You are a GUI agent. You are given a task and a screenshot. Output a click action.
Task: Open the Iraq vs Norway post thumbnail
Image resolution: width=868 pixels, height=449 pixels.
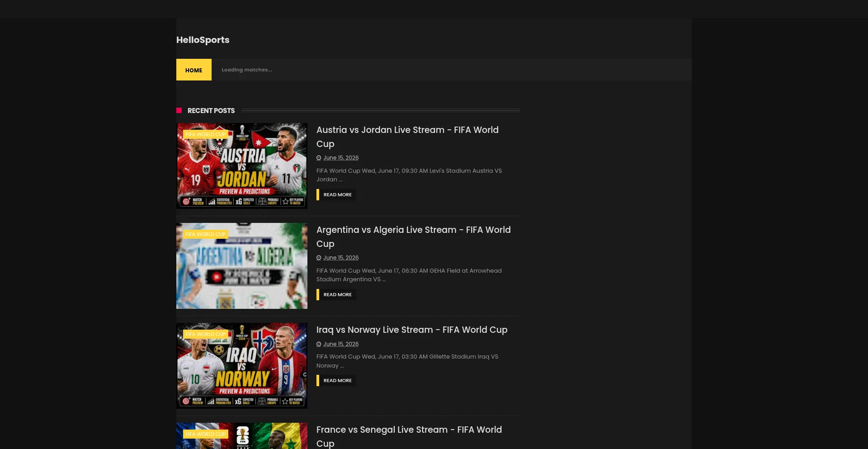(242, 366)
